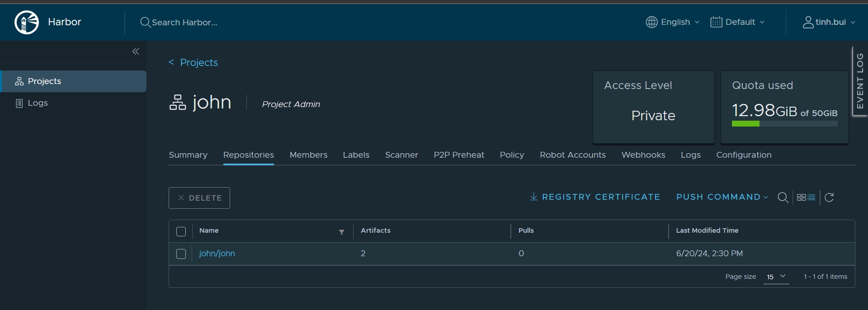This screenshot has width=868, height=310.
Task: Open the john/john repository link
Action: (x=217, y=254)
